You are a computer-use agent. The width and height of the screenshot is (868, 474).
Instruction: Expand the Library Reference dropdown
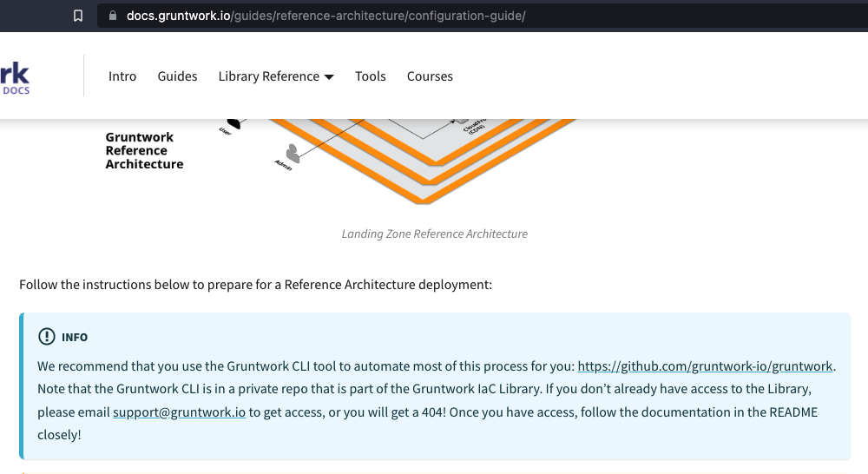click(x=276, y=76)
